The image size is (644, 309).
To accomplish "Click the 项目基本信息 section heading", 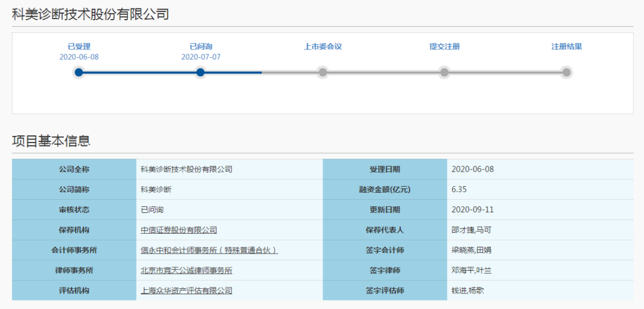I will (x=51, y=141).
